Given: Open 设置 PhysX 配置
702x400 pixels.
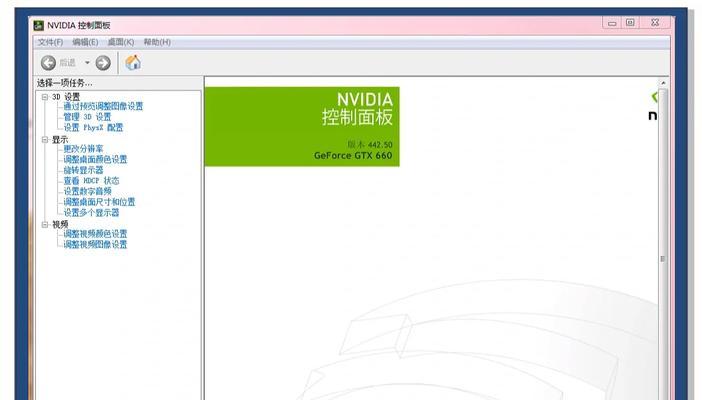Looking at the screenshot, I should coord(93,128).
